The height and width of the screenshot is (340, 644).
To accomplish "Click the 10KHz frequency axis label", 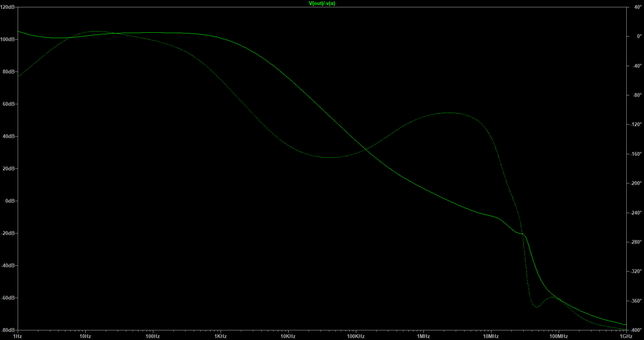I will 288,336.
